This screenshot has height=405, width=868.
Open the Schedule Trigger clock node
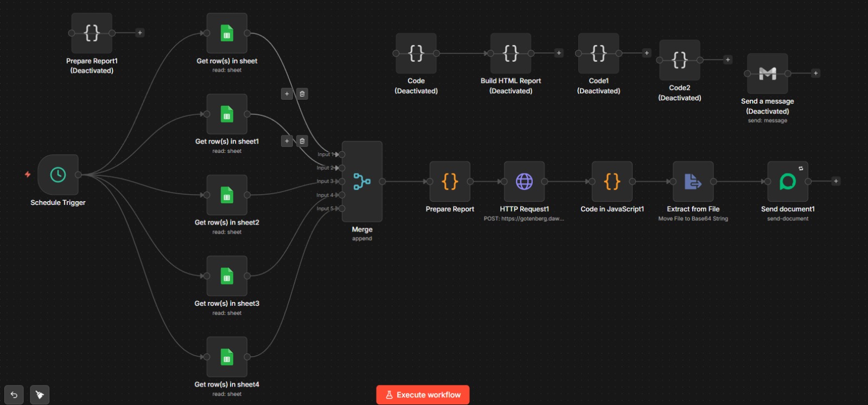coord(58,175)
